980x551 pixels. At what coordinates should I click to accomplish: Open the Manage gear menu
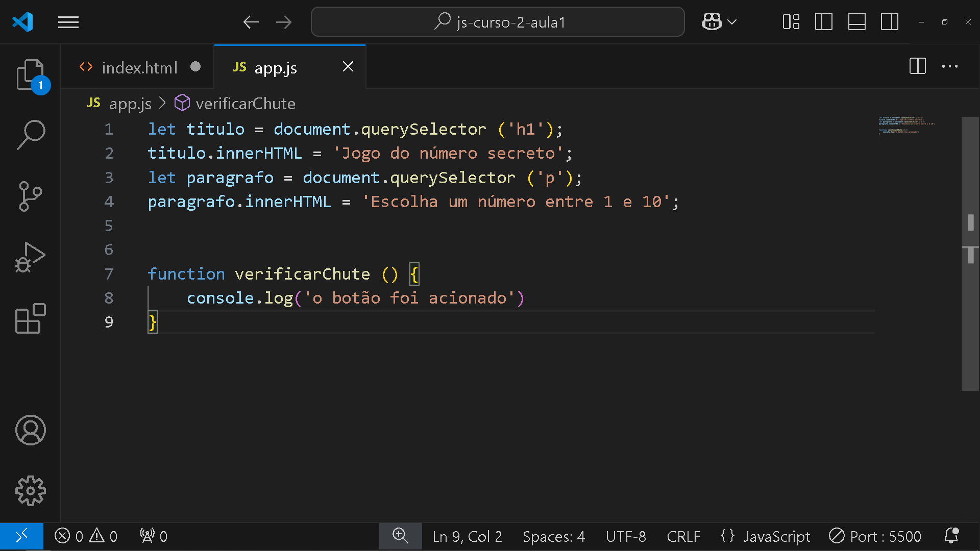(x=30, y=491)
